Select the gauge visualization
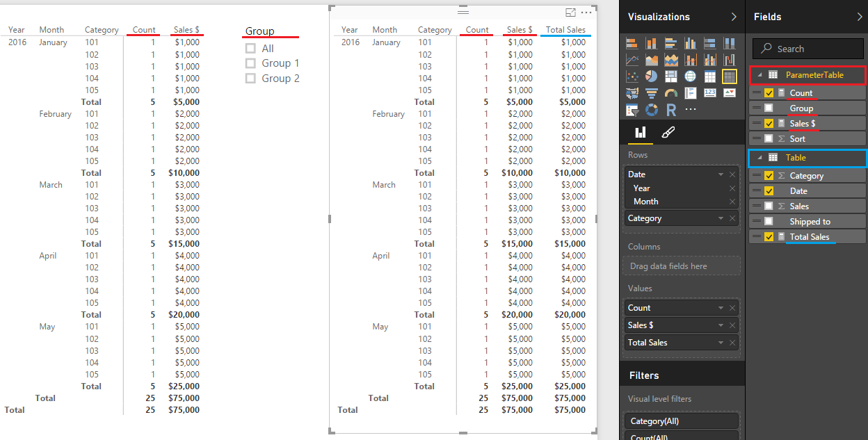Screen dimensions: 868x440 pos(671,93)
